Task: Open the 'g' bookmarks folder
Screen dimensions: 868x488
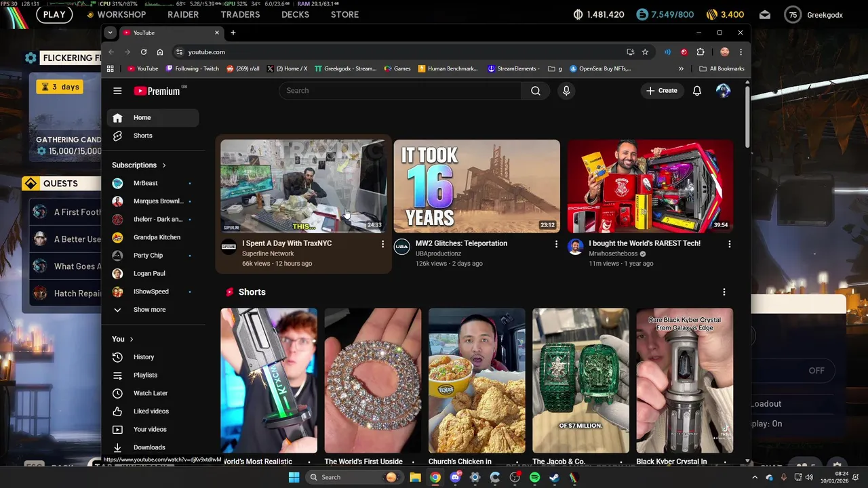Action: [555, 68]
